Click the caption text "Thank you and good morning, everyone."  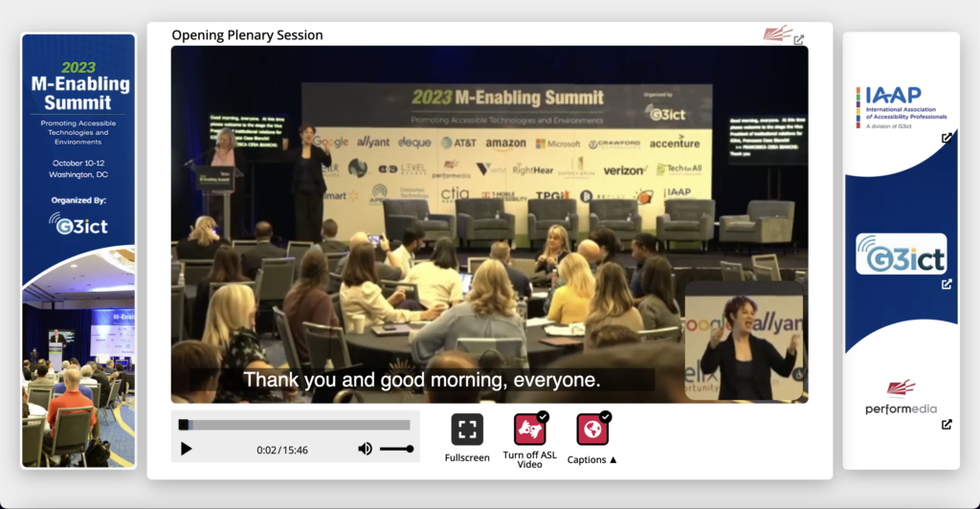[421, 380]
